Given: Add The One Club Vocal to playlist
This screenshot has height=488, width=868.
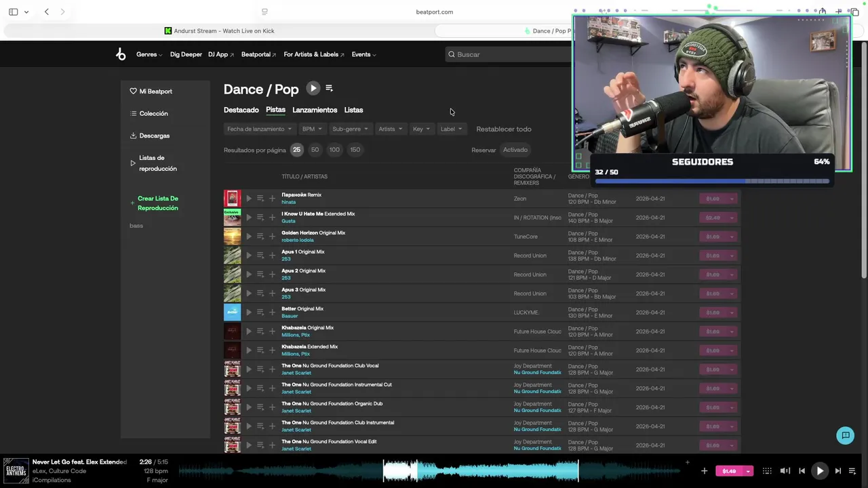Looking at the screenshot, I should tap(272, 369).
